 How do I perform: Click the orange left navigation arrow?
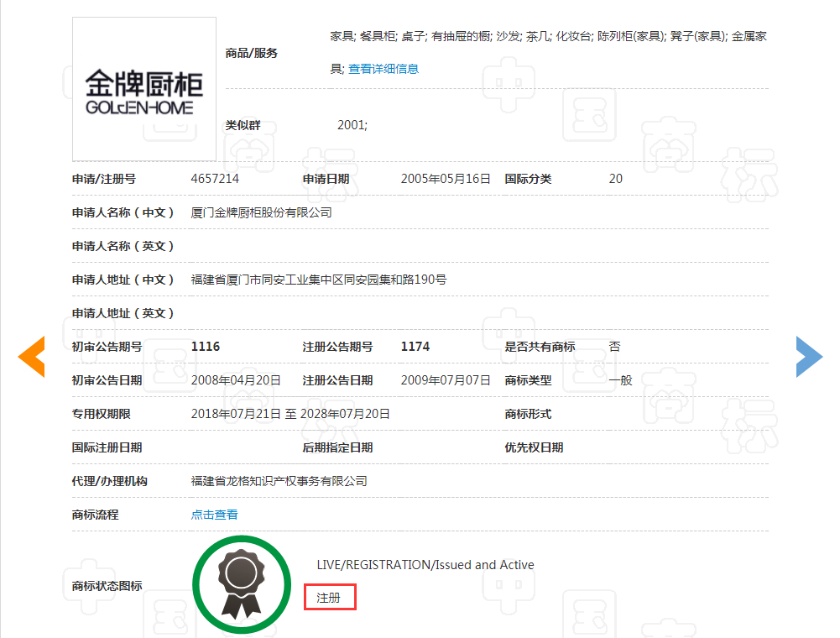click(32, 357)
